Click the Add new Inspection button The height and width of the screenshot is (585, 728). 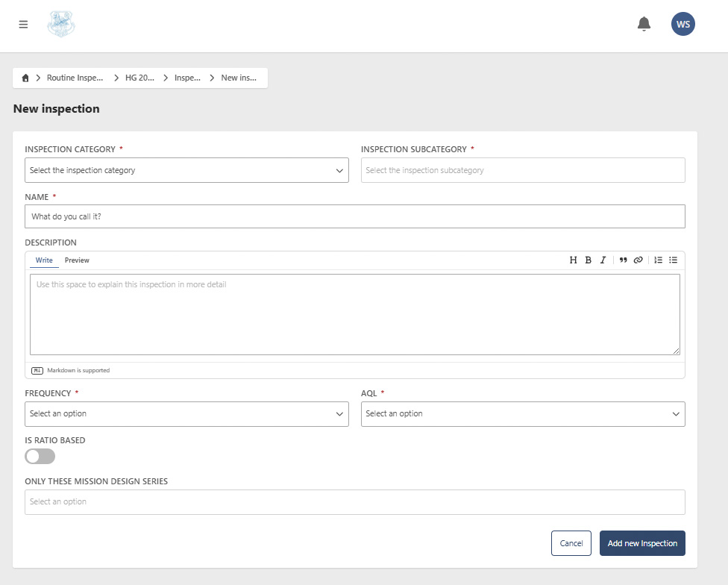pyautogui.click(x=642, y=543)
